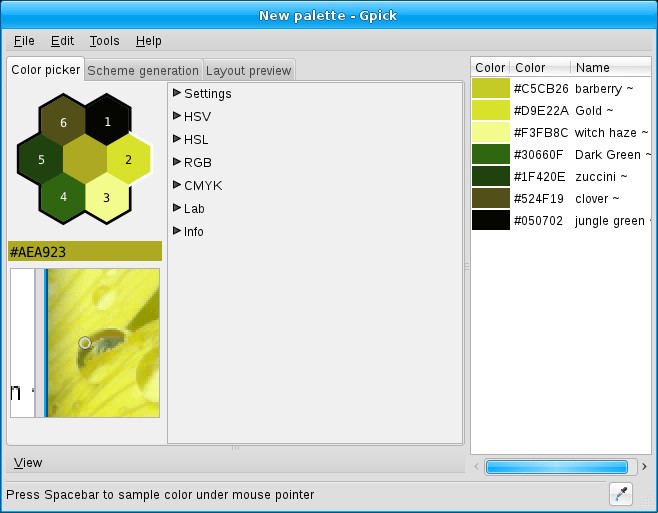The image size is (658, 513).
Task: Click the eyedropper color picker icon
Action: pos(621,493)
